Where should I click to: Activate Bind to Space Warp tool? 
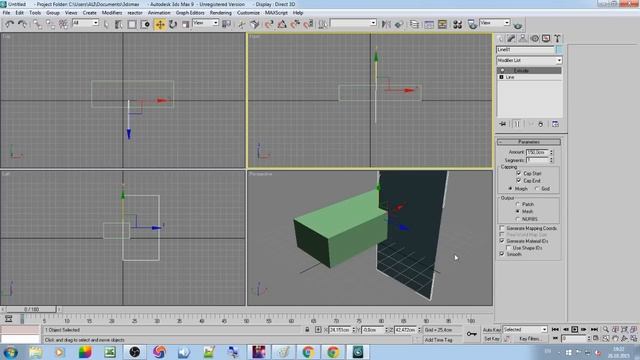coord(63,24)
